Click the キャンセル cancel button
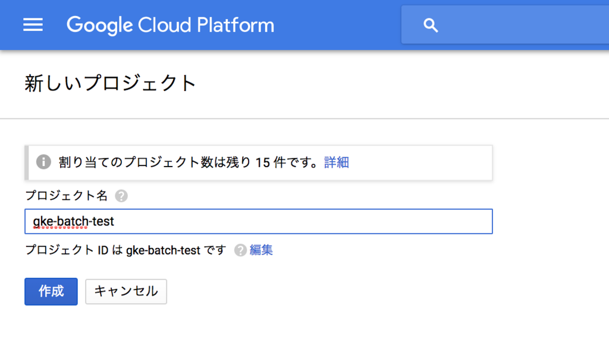This screenshot has height=364, width=609. [126, 291]
